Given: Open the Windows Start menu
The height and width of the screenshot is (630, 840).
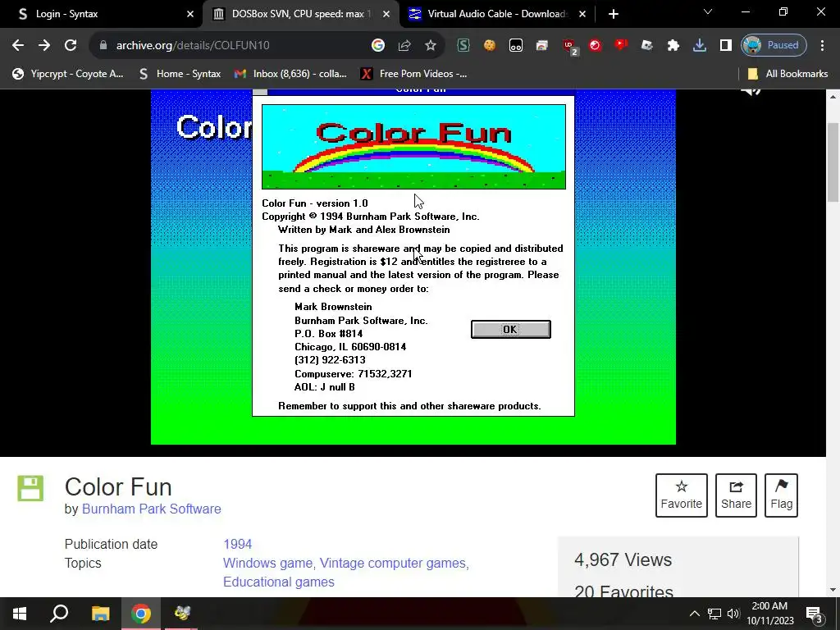Looking at the screenshot, I should (20, 614).
